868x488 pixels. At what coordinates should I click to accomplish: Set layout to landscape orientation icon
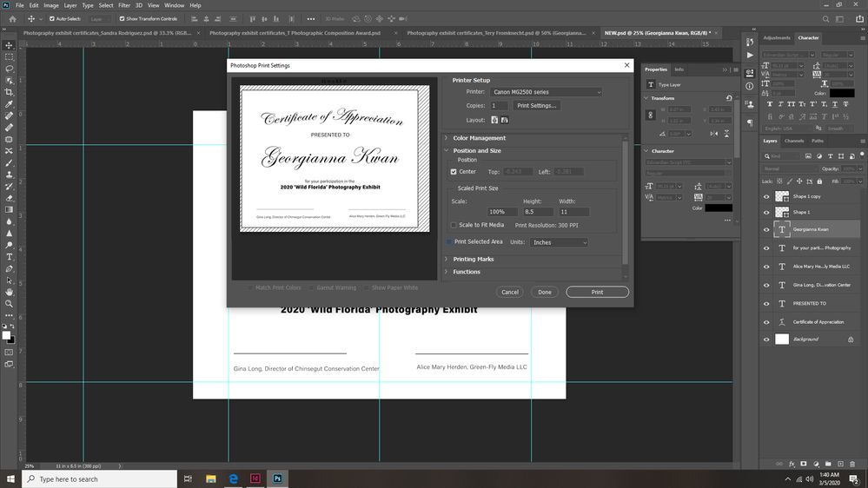(x=504, y=120)
